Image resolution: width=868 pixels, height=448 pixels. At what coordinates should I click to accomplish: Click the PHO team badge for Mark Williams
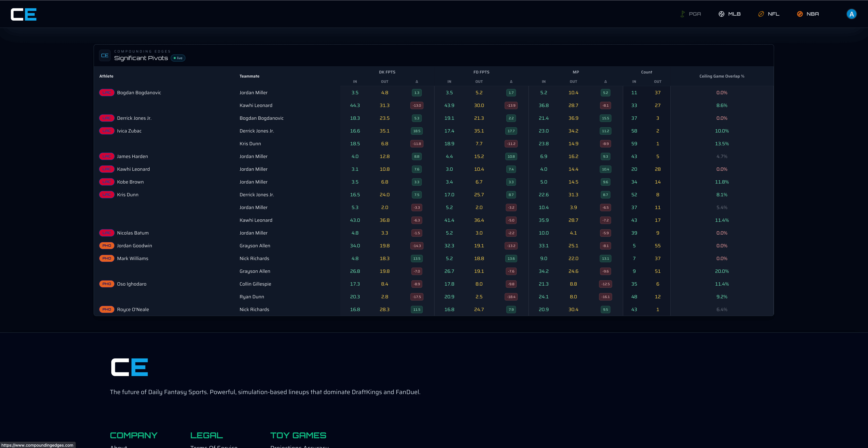(107, 258)
